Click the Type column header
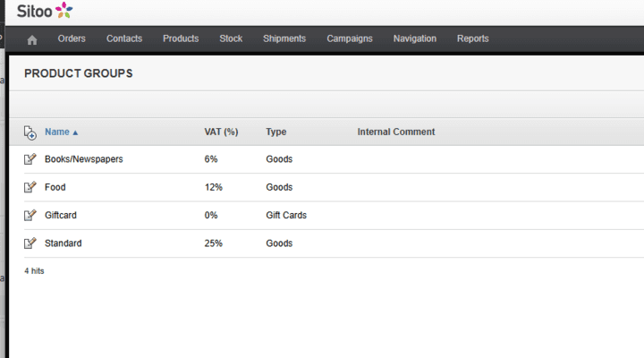This screenshot has width=644, height=358. click(x=275, y=132)
